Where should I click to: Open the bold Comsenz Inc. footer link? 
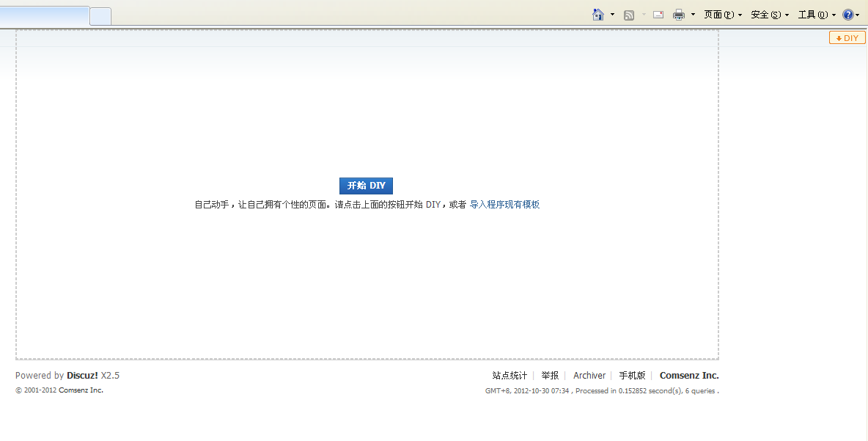(x=689, y=375)
